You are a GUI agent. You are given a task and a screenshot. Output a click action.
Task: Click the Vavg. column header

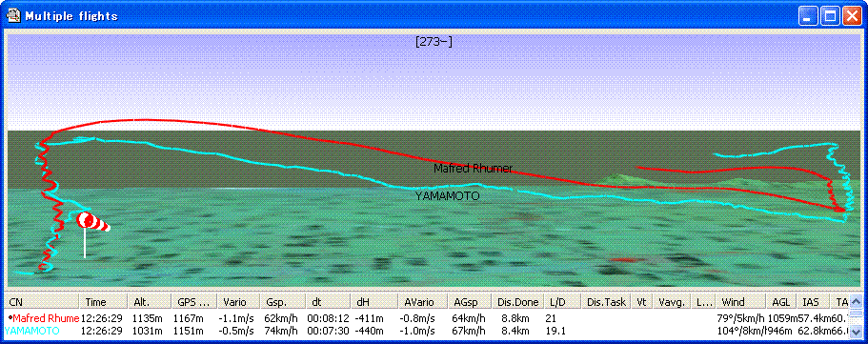pos(672,302)
